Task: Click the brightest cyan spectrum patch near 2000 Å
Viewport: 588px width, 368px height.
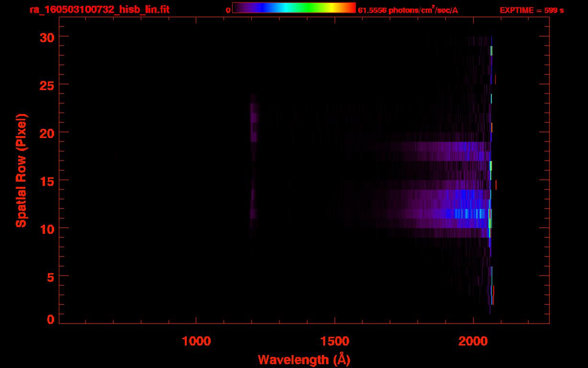Action: 468,214
